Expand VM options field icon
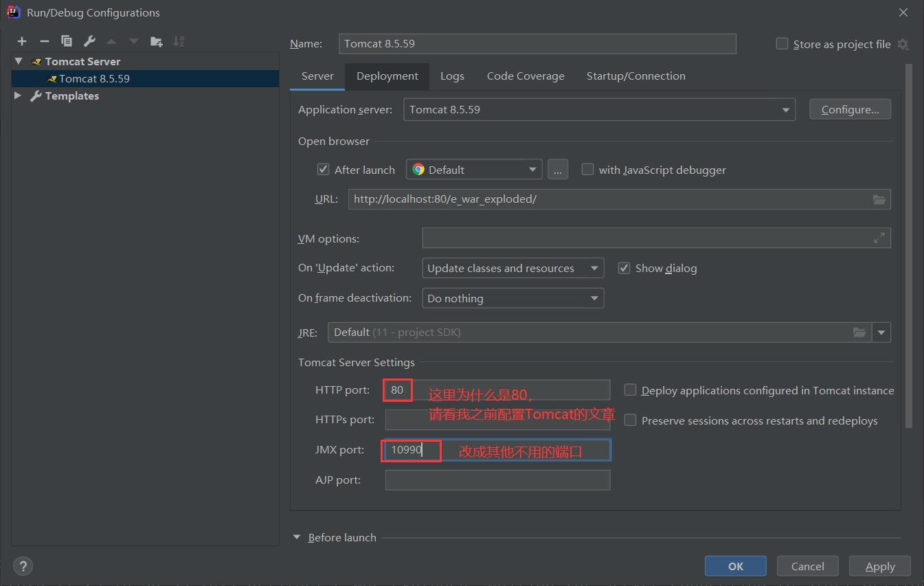Image resolution: width=924 pixels, height=586 pixels. (x=879, y=238)
